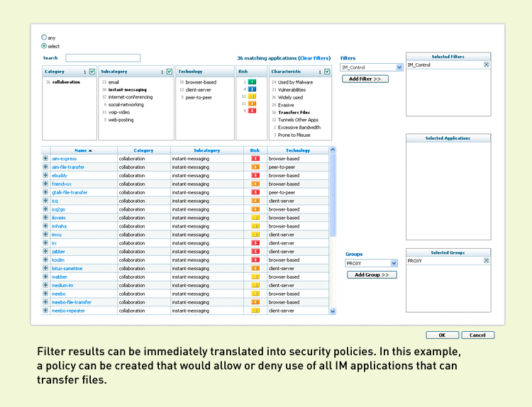
Task: Sort table by Category column header
Action: tap(143, 150)
